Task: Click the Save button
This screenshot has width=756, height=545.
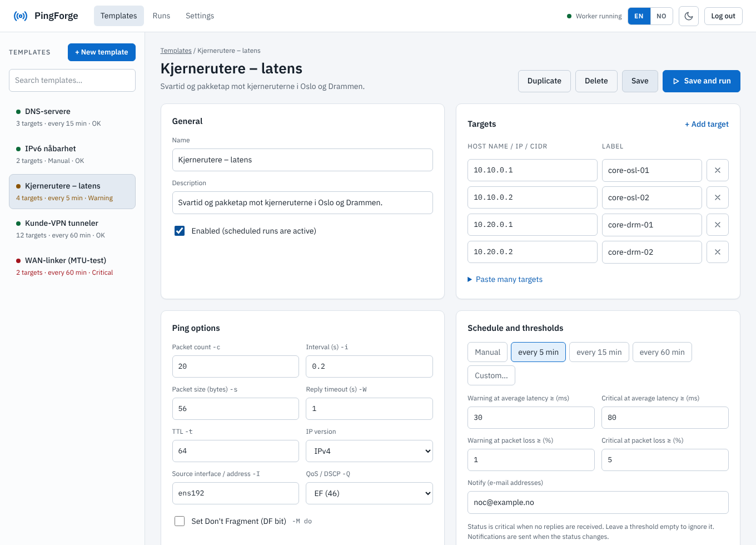Action: pos(640,81)
